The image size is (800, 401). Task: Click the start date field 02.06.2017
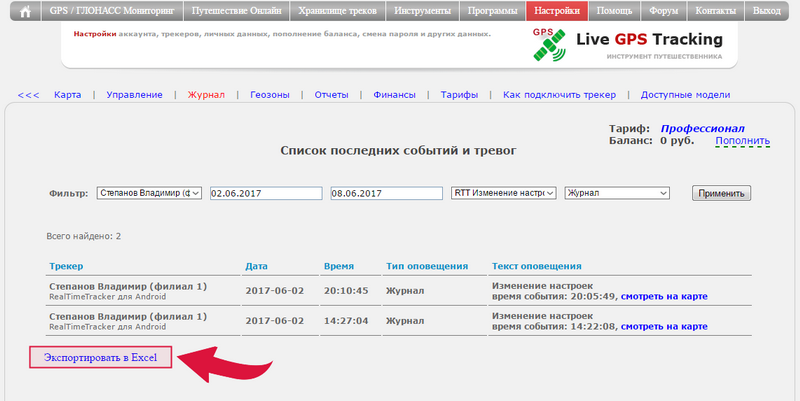[265, 193]
